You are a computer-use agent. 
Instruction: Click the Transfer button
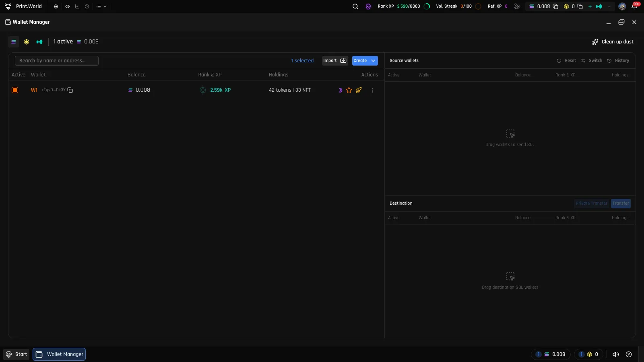621,204
